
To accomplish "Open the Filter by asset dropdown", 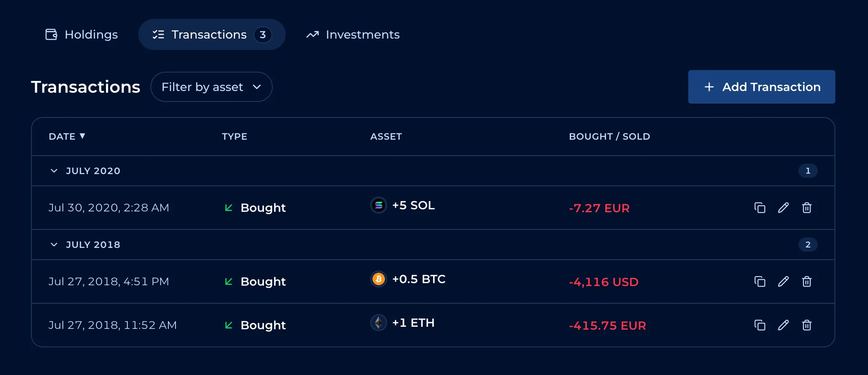I will point(212,87).
